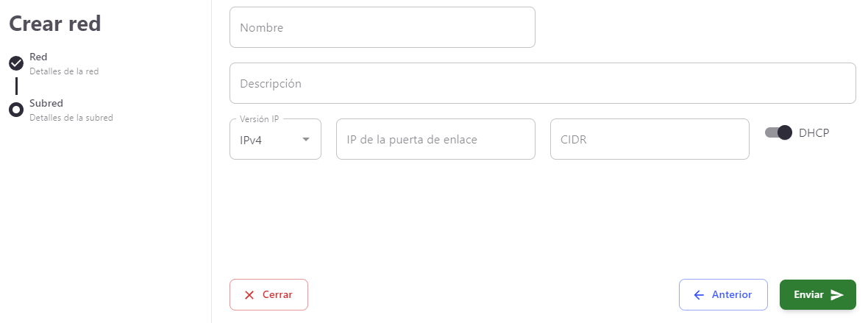Image resolution: width=868 pixels, height=323 pixels.
Task: Click the red X icon on Cerrar
Action: tap(249, 294)
